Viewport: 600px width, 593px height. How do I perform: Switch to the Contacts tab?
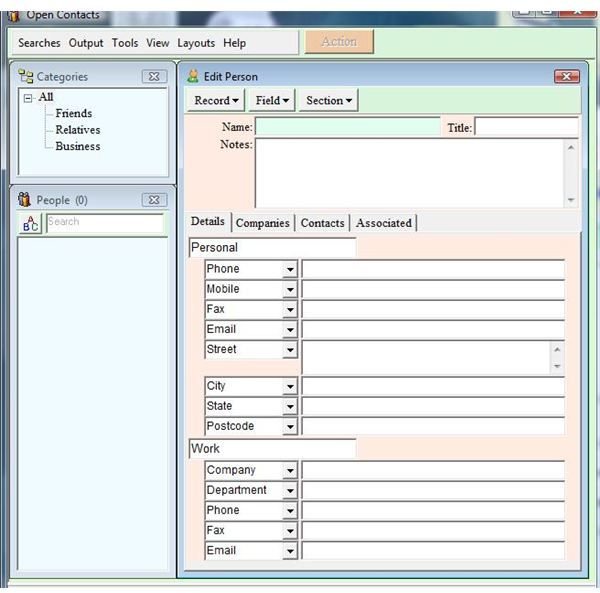[x=323, y=223]
